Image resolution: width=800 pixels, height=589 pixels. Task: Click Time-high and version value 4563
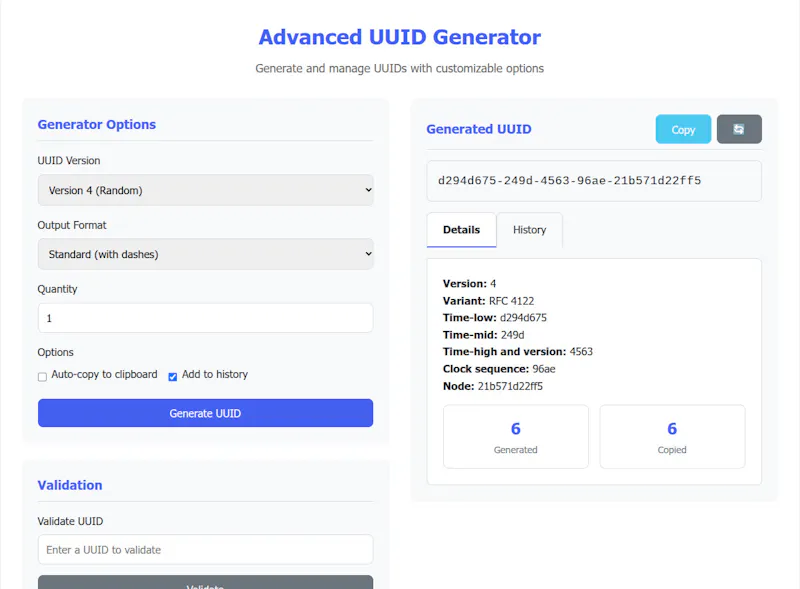(x=581, y=352)
